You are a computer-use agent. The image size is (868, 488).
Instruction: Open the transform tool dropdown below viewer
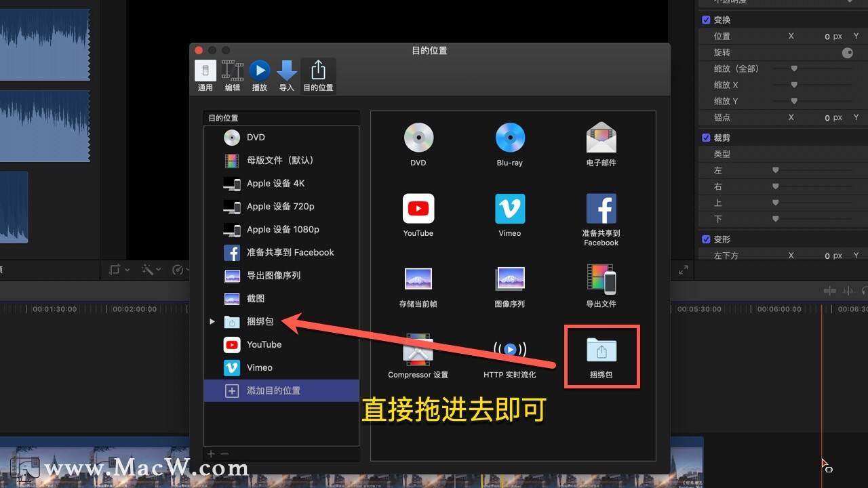(119, 270)
